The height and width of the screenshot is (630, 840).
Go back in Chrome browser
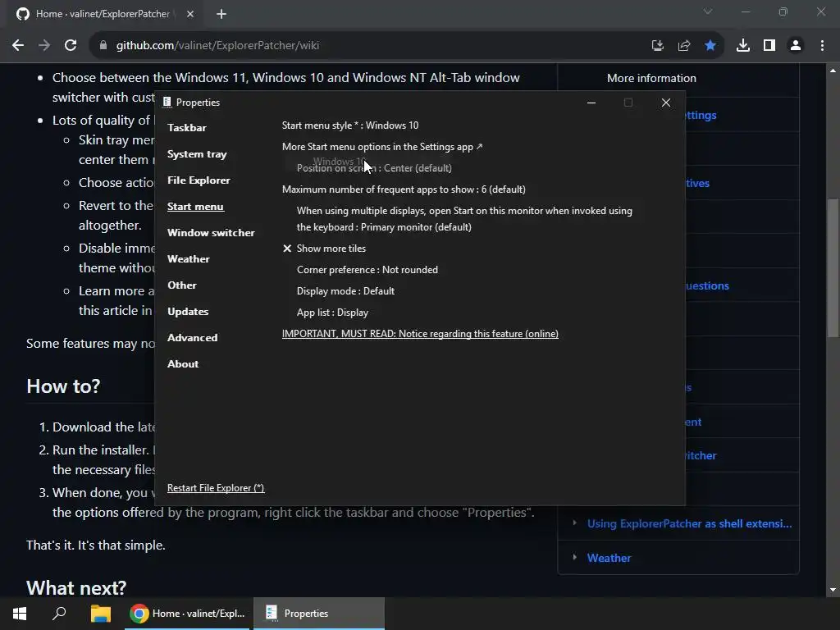point(18,46)
